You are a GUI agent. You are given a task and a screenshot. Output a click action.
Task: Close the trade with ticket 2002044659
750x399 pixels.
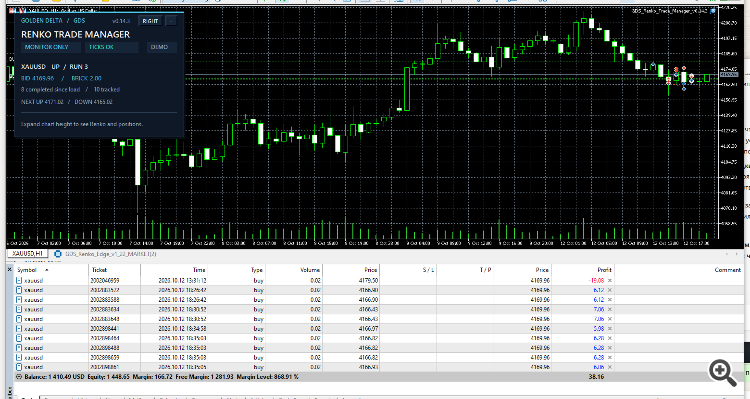point(610,281)
